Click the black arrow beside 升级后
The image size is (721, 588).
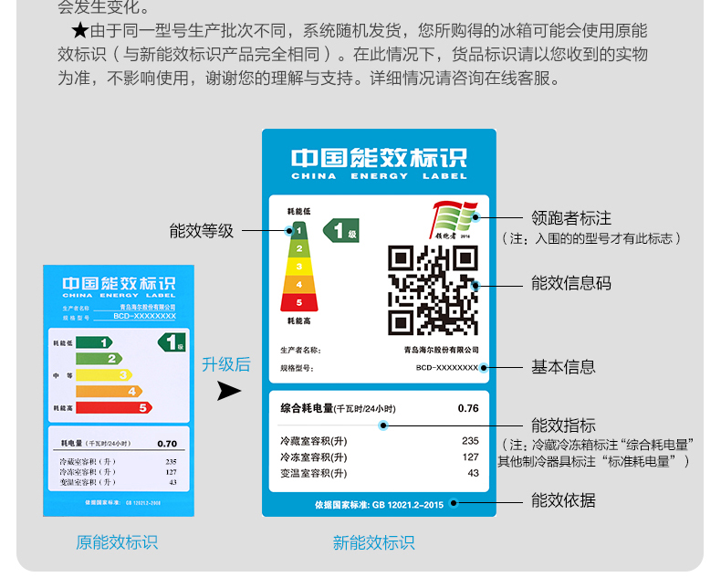click(228, 391)
